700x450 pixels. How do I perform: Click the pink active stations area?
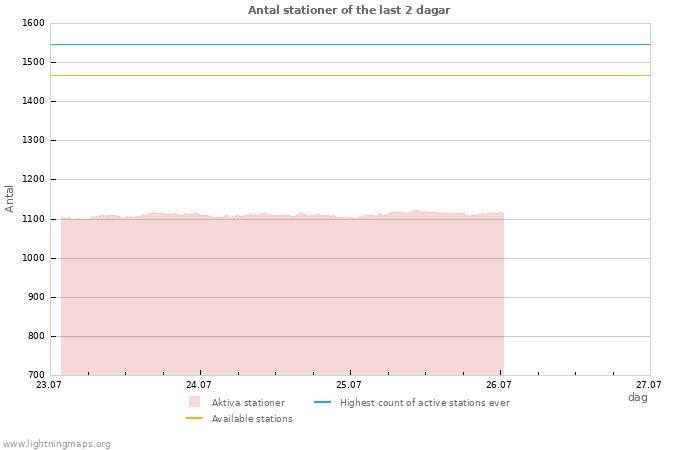tap(282, 297)
